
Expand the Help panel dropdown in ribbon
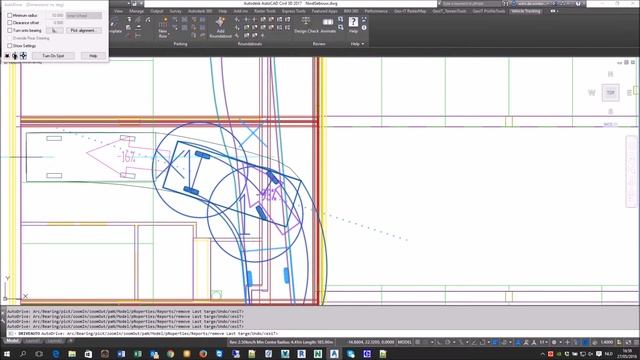pyautogui.click(x=358, y=44)
